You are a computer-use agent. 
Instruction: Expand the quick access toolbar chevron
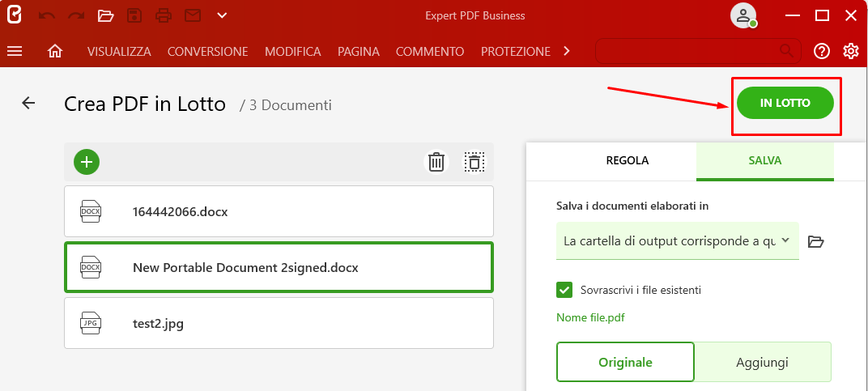tap(222, 15)
